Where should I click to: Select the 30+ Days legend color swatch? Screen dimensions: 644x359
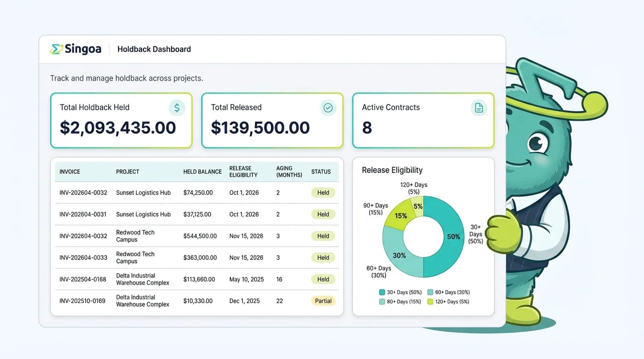382,292
